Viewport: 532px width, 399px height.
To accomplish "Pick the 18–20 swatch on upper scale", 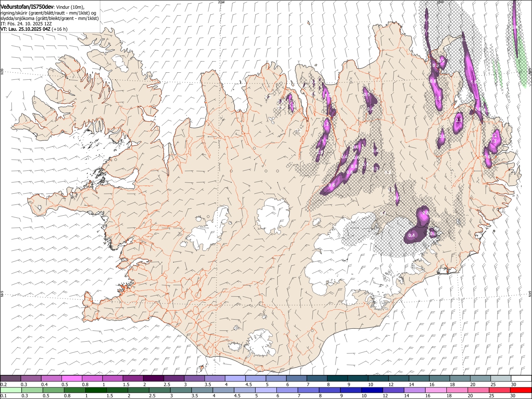I will click(459, 378).
